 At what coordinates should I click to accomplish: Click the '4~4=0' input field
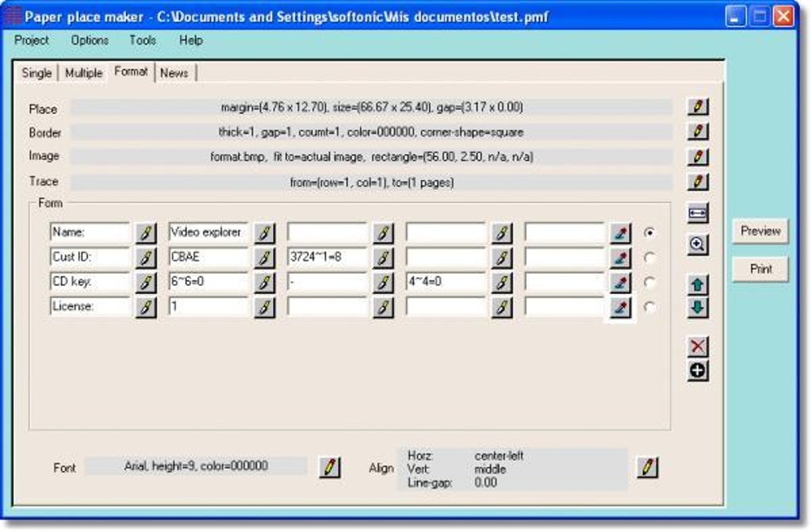tap(446, 282)
